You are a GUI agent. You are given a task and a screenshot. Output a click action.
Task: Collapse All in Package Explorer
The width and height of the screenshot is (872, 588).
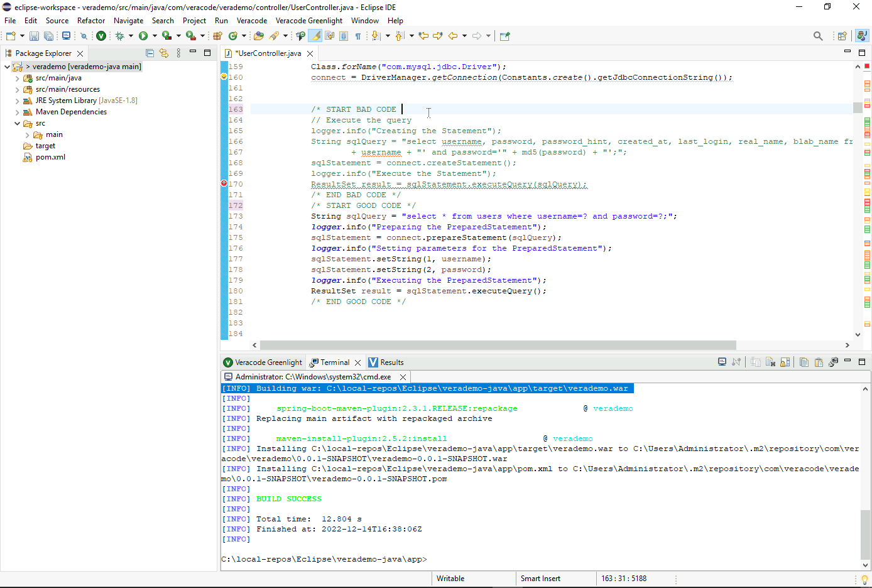(x=150, y=53)
